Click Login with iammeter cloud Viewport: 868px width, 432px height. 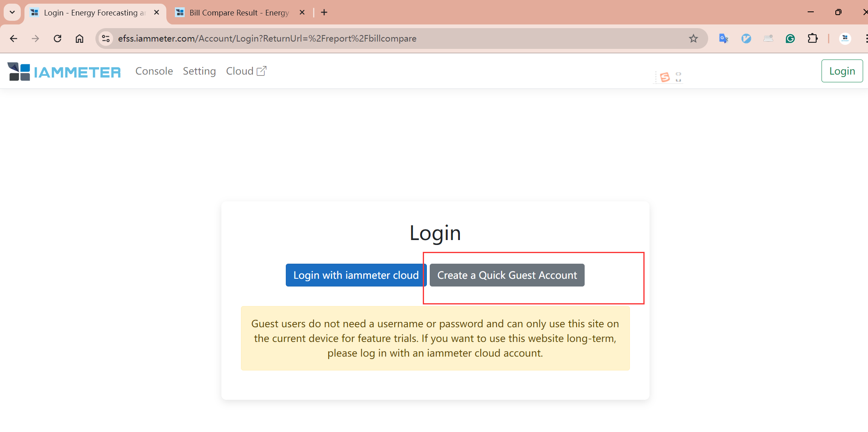pyautogui.click(x=356, y=275)
